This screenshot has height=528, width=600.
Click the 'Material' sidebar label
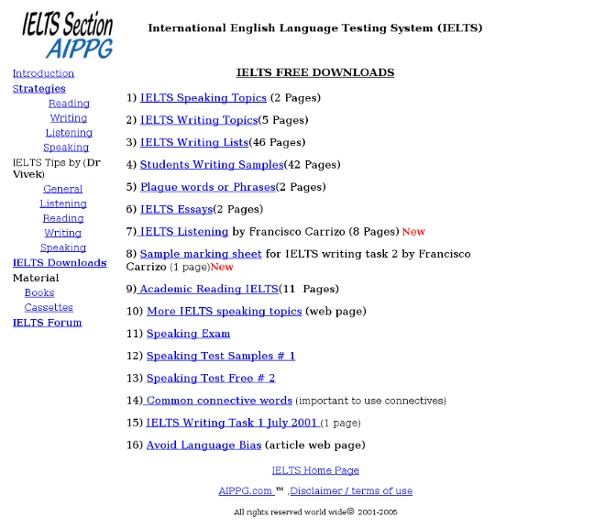coord(36,278)
